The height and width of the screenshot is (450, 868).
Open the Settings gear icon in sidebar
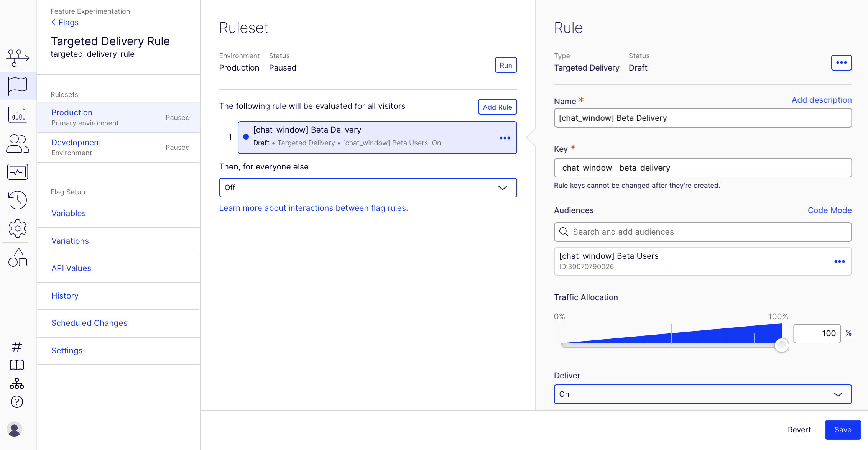(18, 228)
